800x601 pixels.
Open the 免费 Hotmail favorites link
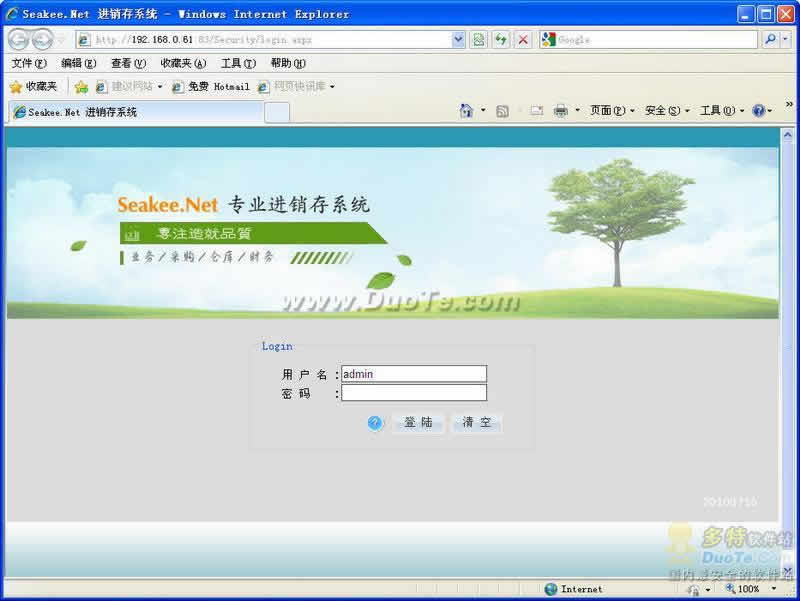[211, 87]
